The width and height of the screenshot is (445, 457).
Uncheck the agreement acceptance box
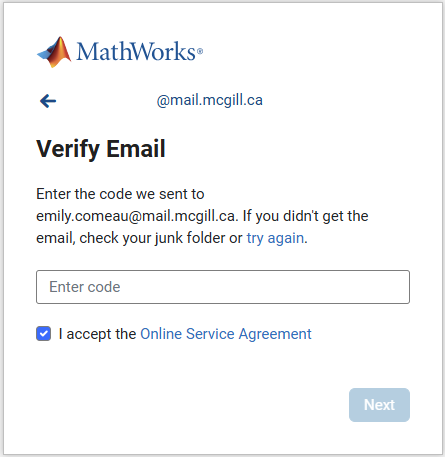coord(44,334)
